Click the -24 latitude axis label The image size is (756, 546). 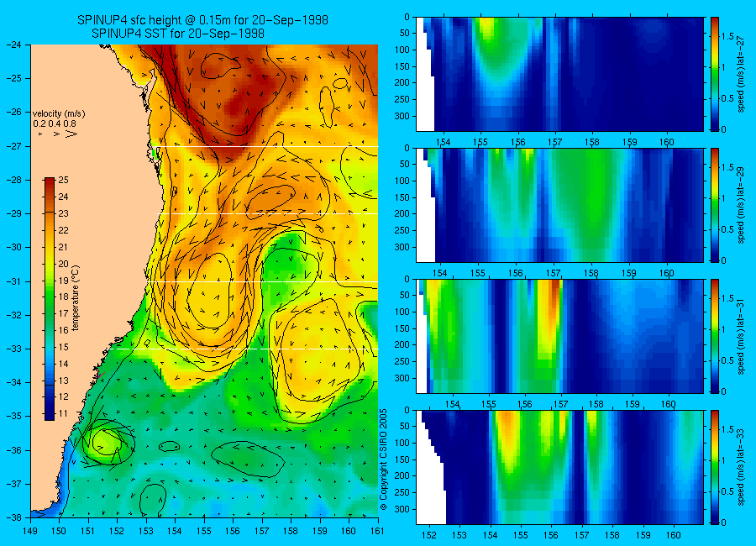click(x=13, y=45)
